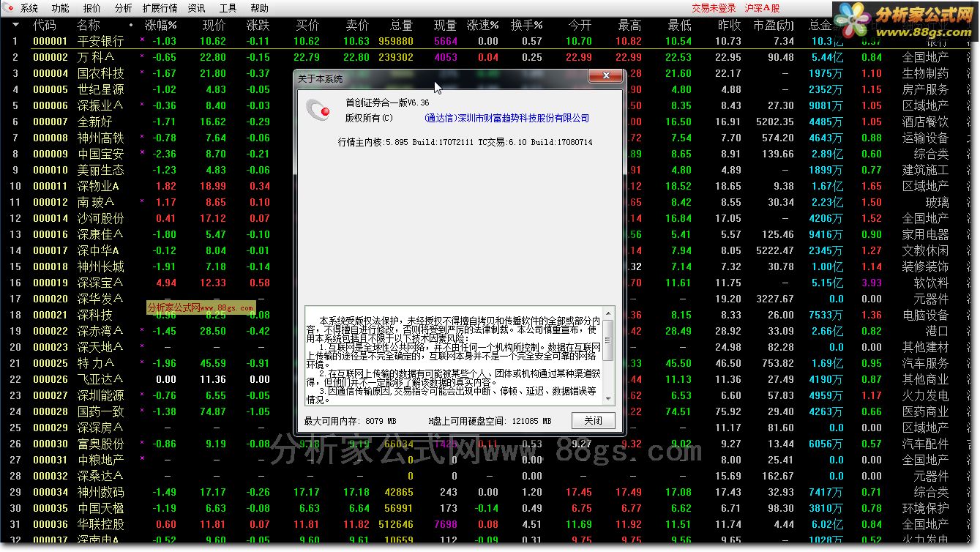Select stock code 000011
The width and height of the screenshot is (980, 552).
point(51,186)
